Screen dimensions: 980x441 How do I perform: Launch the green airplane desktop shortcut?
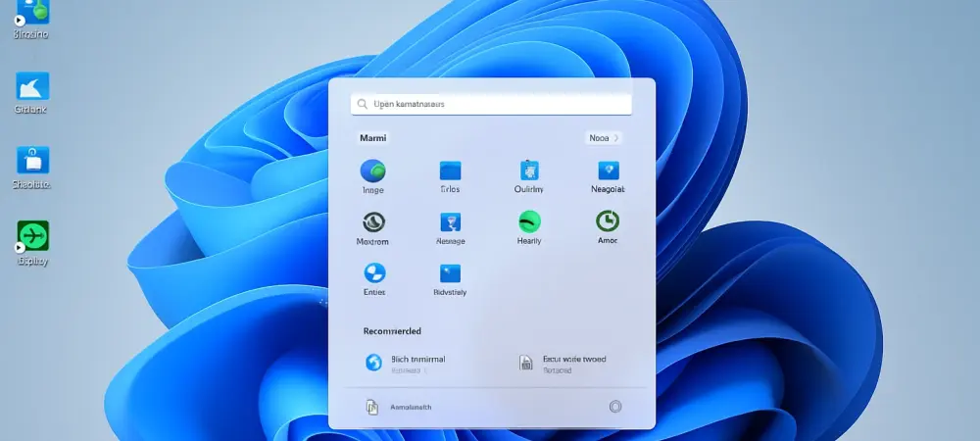[32, 236]
